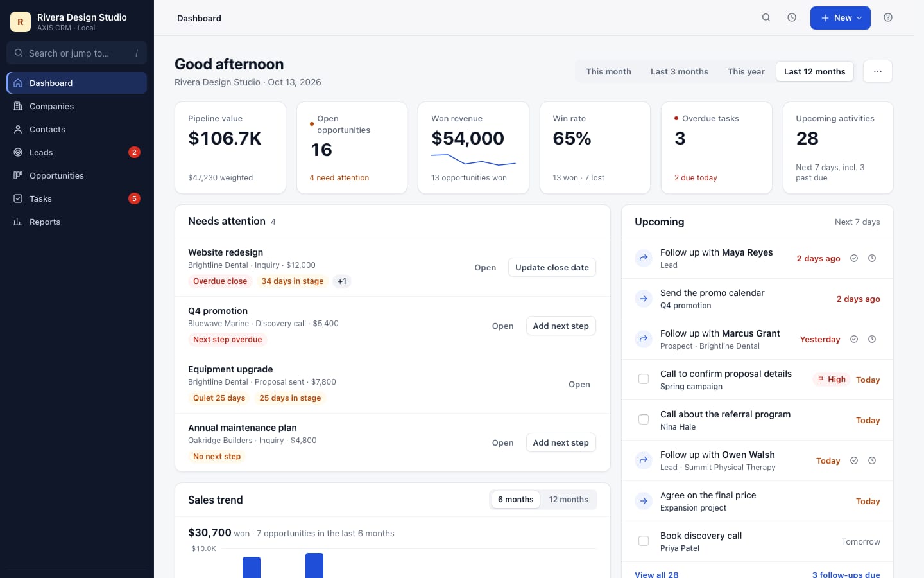This screenshot has height=578, width=924.
Task: Open the Win rate card
Action: pos(595,148)
